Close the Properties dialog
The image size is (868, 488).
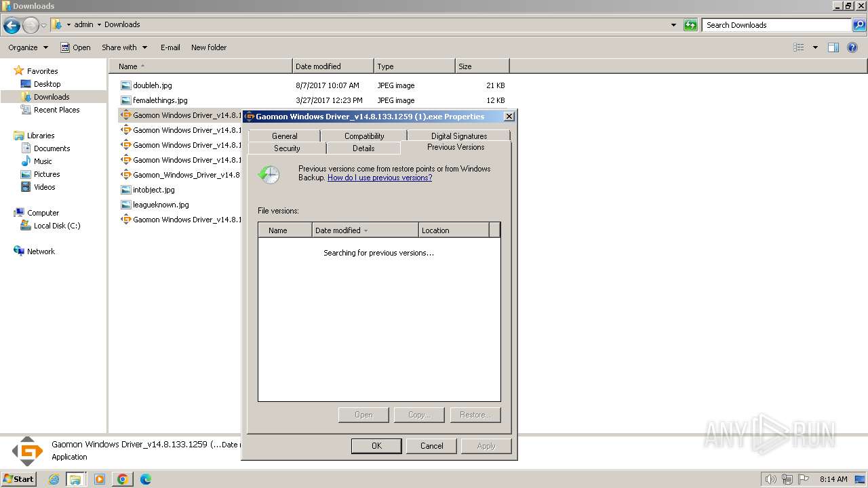point(509,117)
